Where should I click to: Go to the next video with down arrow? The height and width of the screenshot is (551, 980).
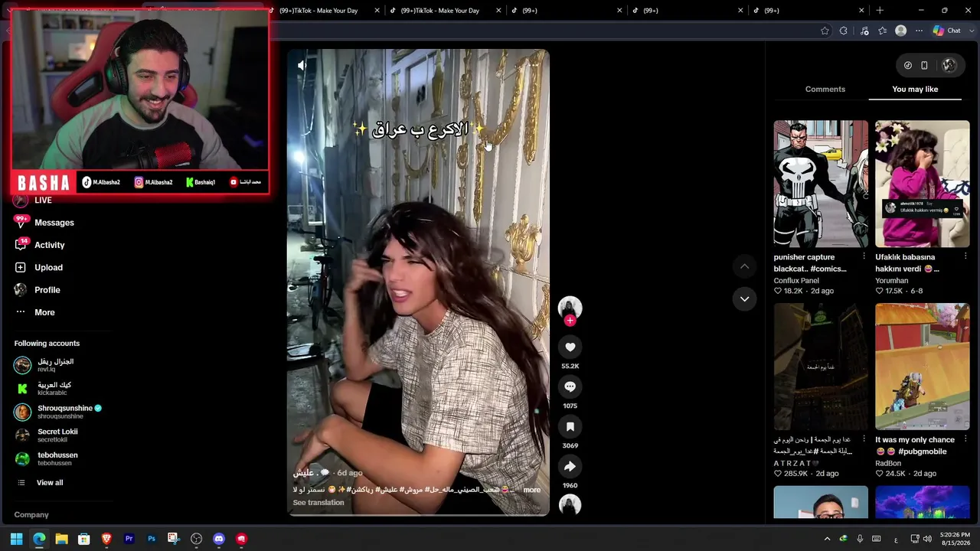[x=744, y=298]
